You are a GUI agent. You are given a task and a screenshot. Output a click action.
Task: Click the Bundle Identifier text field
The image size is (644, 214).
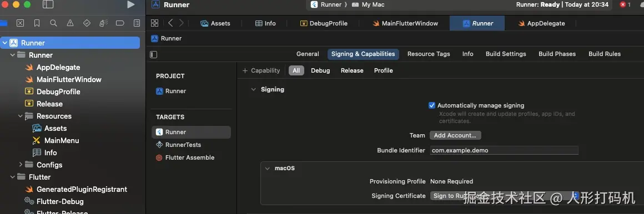click(x=504, y=150)
